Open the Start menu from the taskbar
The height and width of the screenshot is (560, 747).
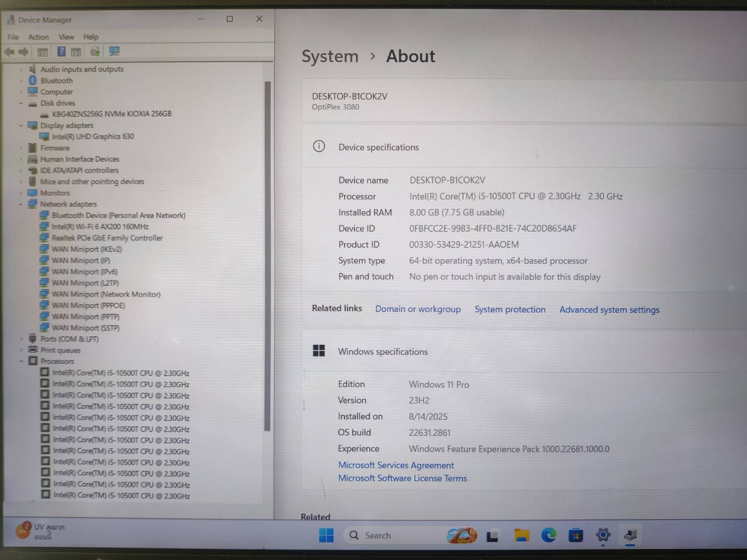click(x=326, y=535)
